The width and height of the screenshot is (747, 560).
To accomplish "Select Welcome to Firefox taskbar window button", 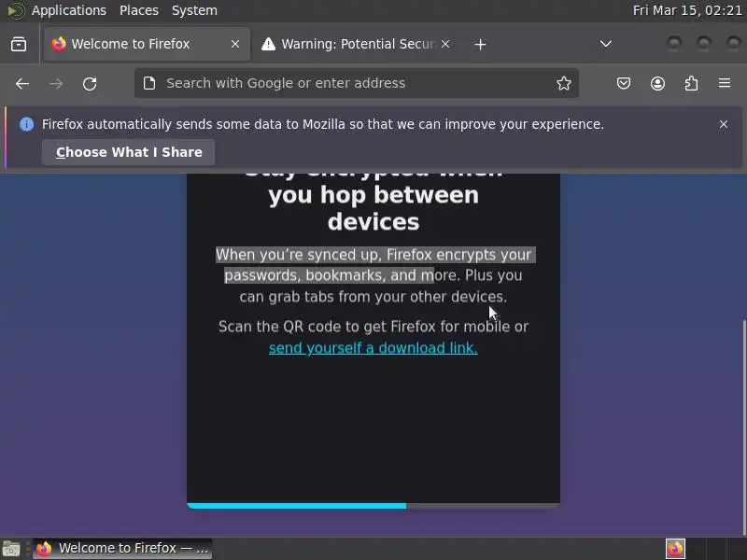I will [x=122, y=549].
